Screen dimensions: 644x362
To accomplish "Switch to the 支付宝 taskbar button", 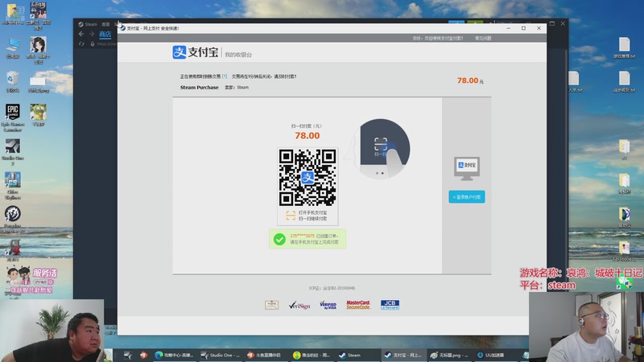I will [x=402, y=355].
